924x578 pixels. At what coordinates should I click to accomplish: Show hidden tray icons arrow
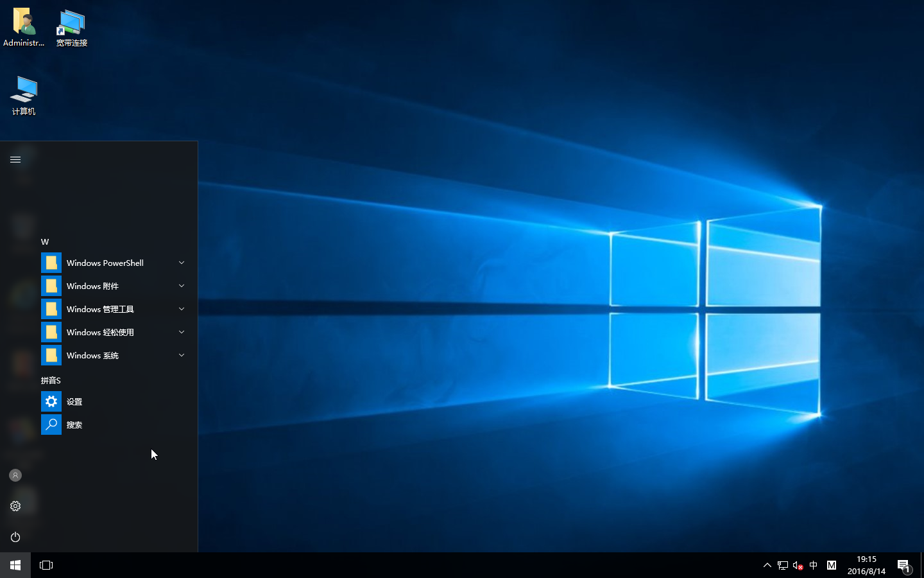[x=767, y=566]
